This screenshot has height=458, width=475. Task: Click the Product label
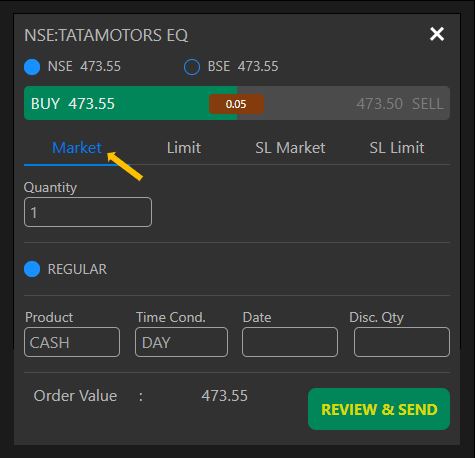pos(49,317)
